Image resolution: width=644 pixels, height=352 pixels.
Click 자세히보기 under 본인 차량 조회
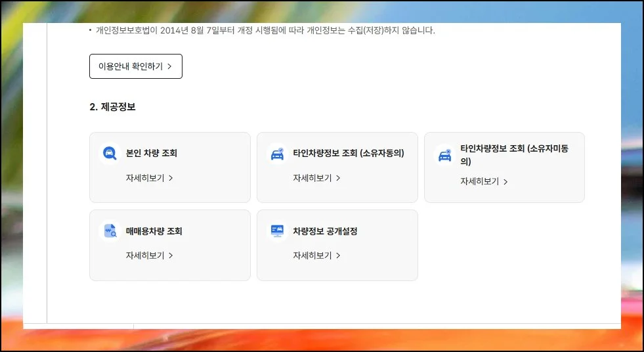[145, 178]
